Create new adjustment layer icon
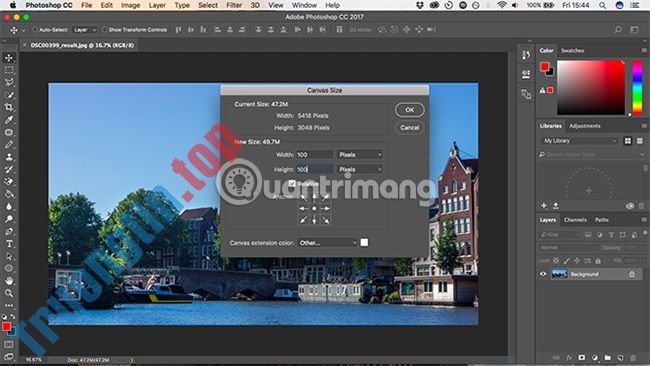The image size is (650, 366). [595, 357]
